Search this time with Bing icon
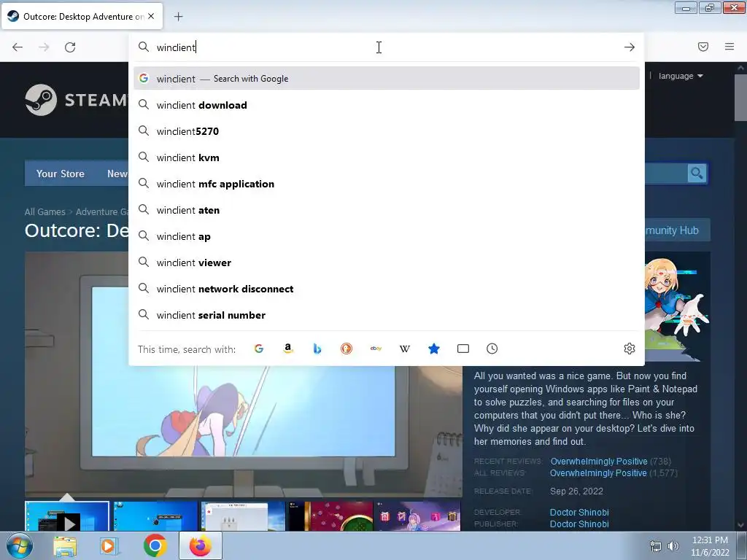This screenshot has width=747, height=560. coord(317,349)
